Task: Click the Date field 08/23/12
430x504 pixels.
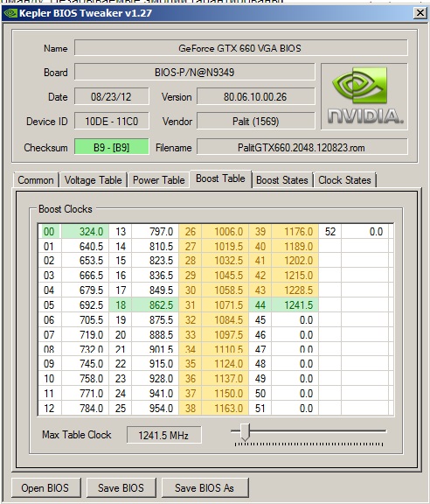Action: pos(112,97)
